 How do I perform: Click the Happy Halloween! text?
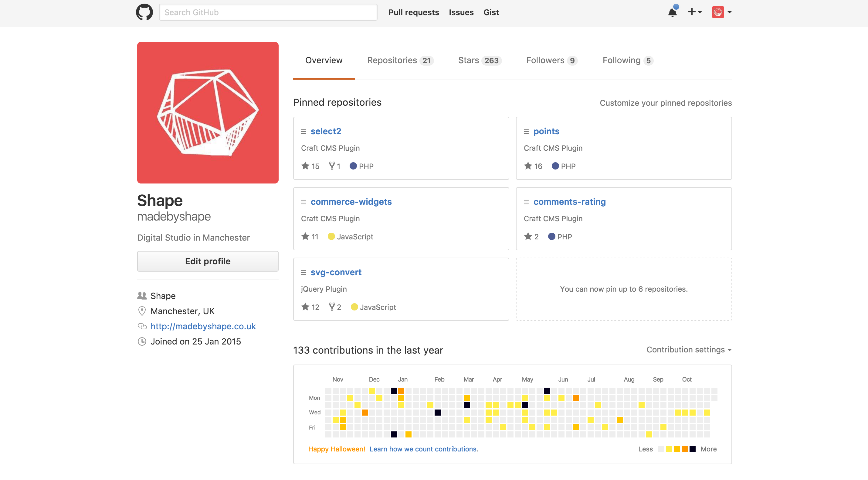coord(337,449)
